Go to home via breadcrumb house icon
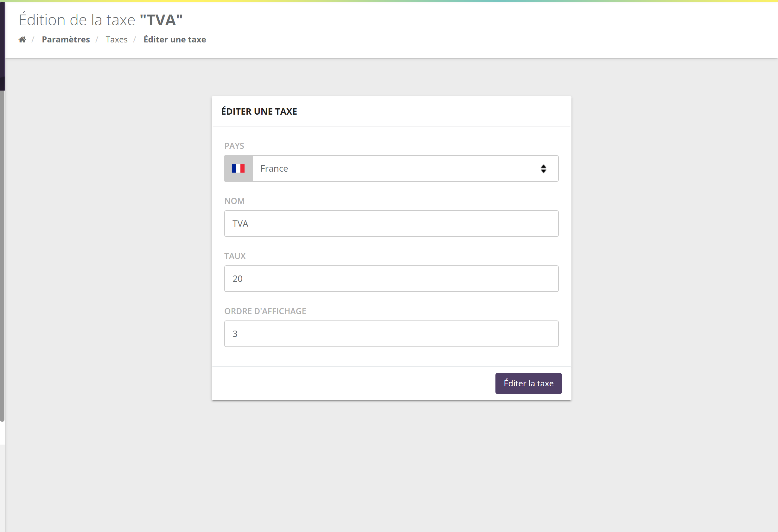The height and width of the screenshot is (532, 778). click(22, 40)
